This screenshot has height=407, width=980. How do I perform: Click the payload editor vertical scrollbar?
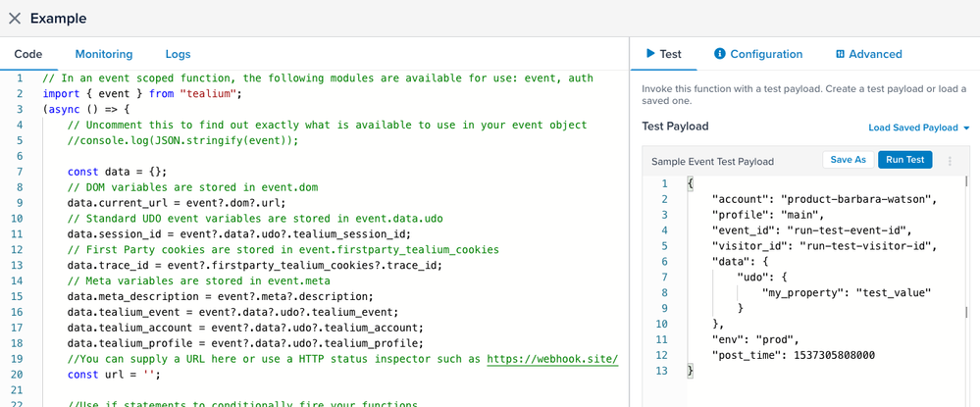966,245
